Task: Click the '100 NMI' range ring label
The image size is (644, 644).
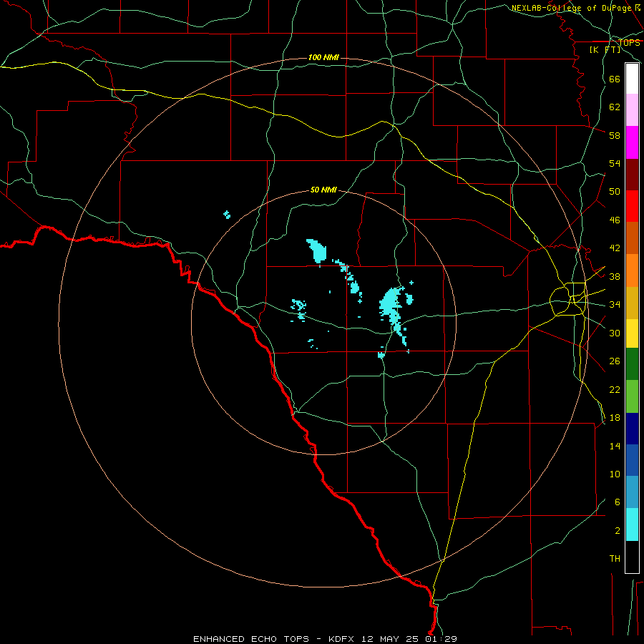Action: tap(323, 57)
